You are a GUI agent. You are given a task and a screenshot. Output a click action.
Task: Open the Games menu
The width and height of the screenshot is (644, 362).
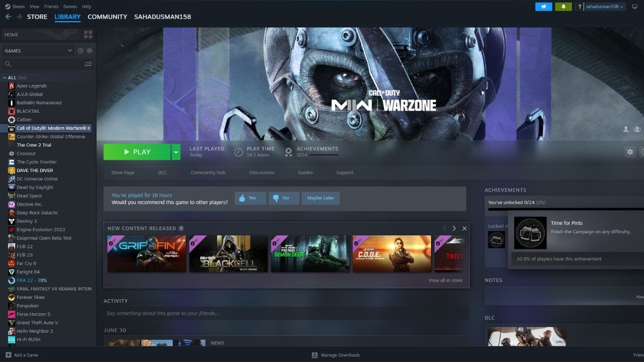[x=70, y=7]
